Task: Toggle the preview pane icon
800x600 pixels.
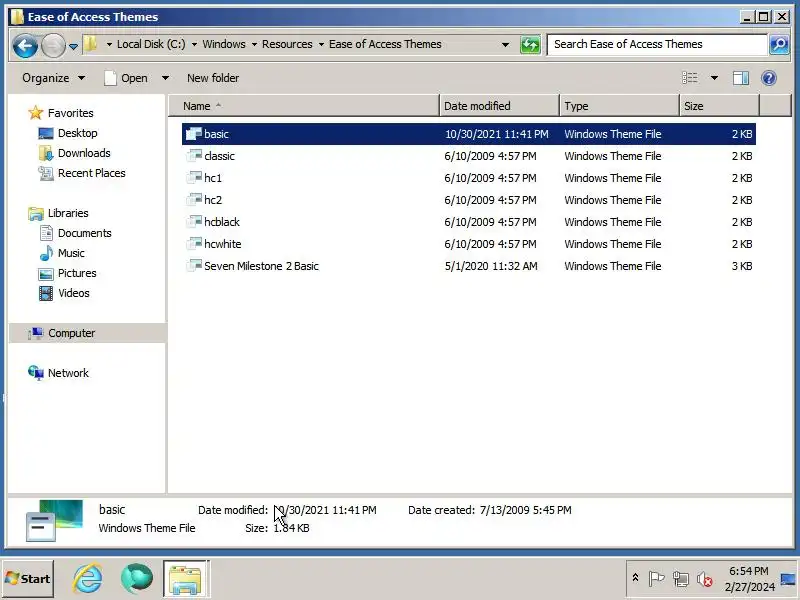Action: tap(741, 78)
